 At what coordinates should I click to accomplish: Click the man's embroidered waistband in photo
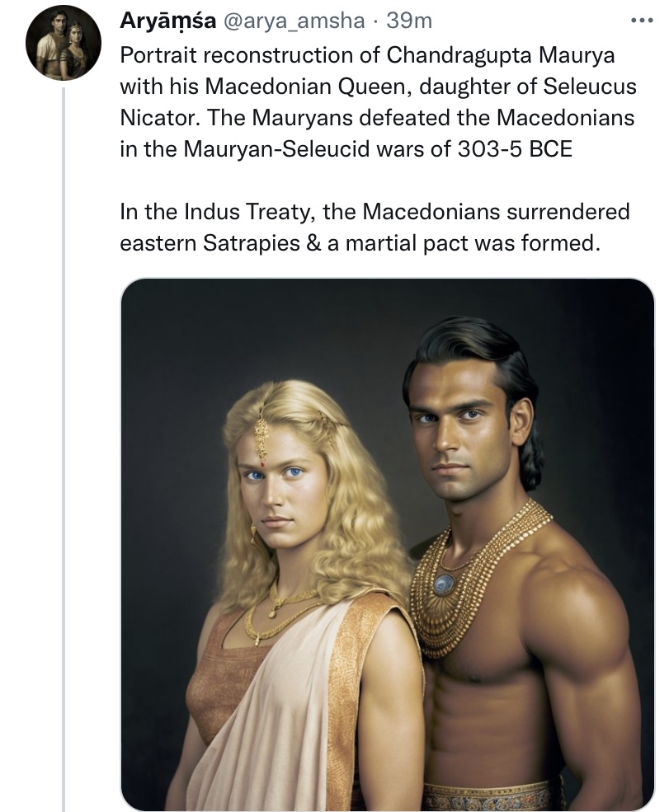coord(492,797)
